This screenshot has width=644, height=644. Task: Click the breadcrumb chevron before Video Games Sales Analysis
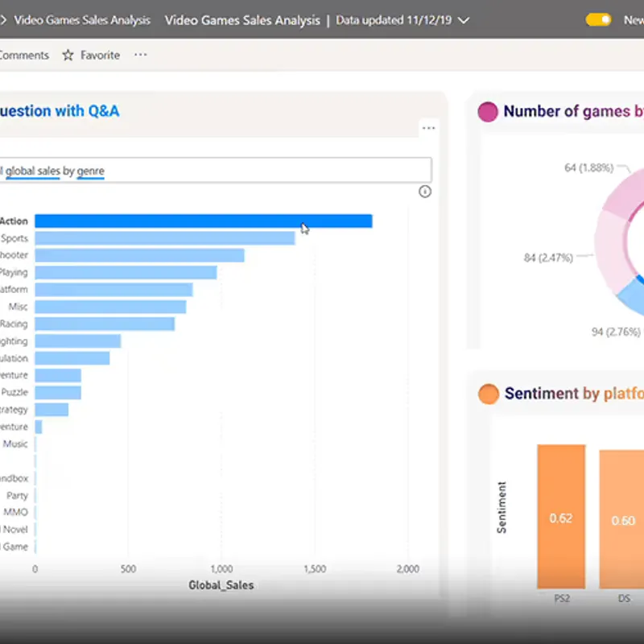click(x=3, y=19)
